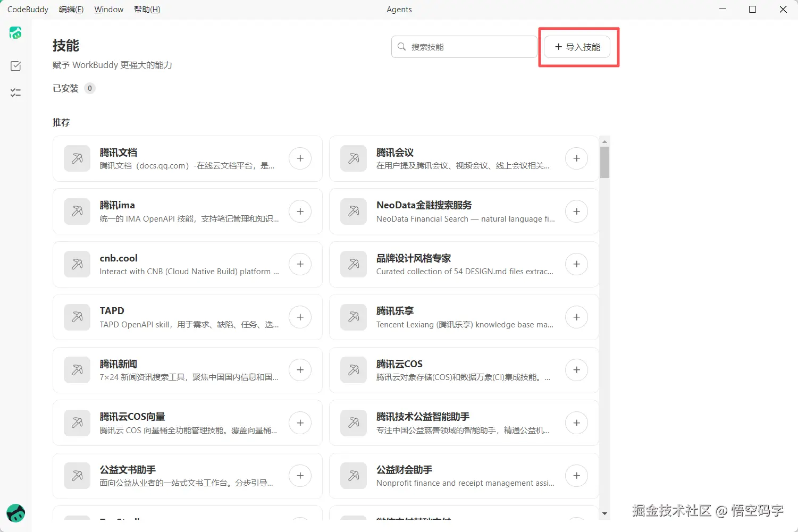Add the 公益文书助手 skill with its plus button
The height and width of the screenshot is (532, 798).
(300, 476)
